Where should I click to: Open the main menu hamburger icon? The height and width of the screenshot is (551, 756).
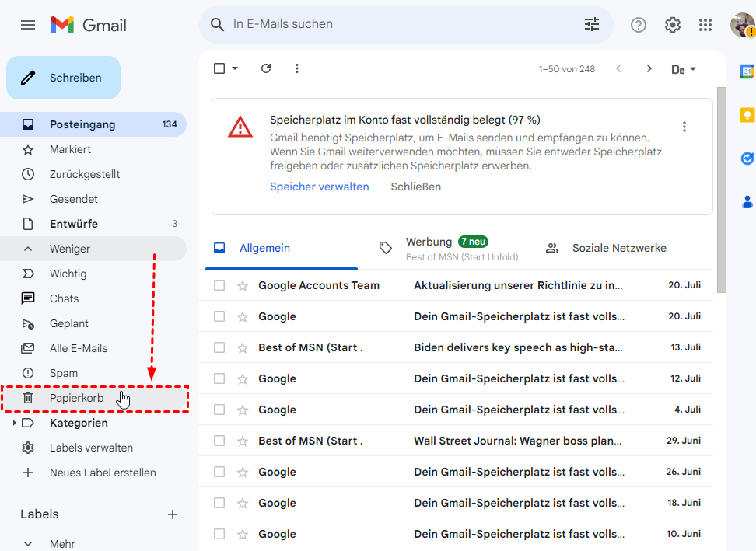[x=28, y=25]
